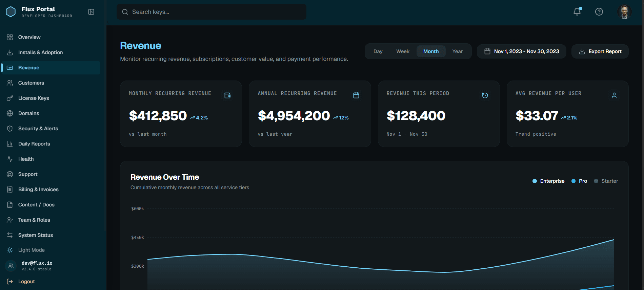Screen dimensions: 644x290
Task: Open notifications via the bell icon
Action: point(577,12)
